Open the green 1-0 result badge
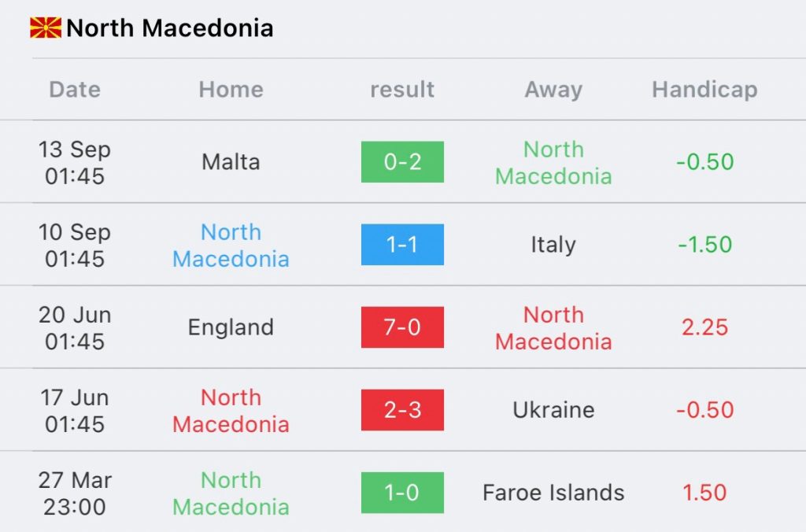 point(402,493)
